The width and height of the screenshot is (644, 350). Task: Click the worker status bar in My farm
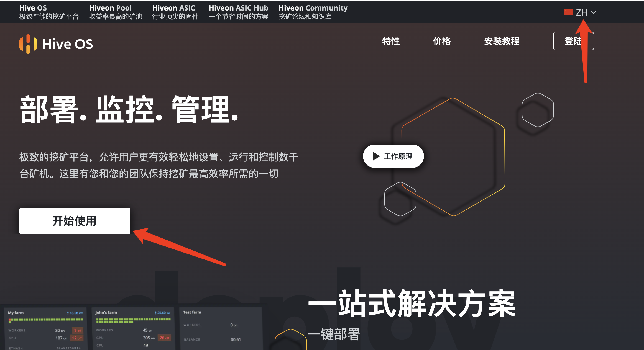pos(46,320)
